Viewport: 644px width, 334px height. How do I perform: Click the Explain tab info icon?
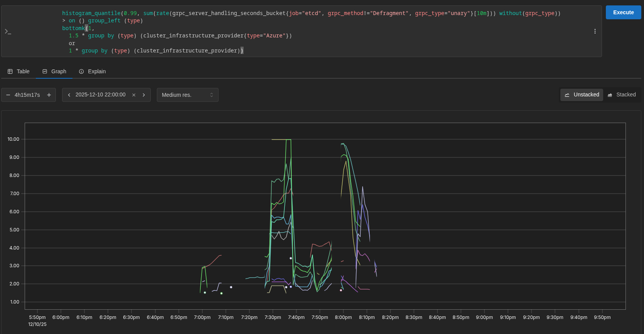point(81,71)
